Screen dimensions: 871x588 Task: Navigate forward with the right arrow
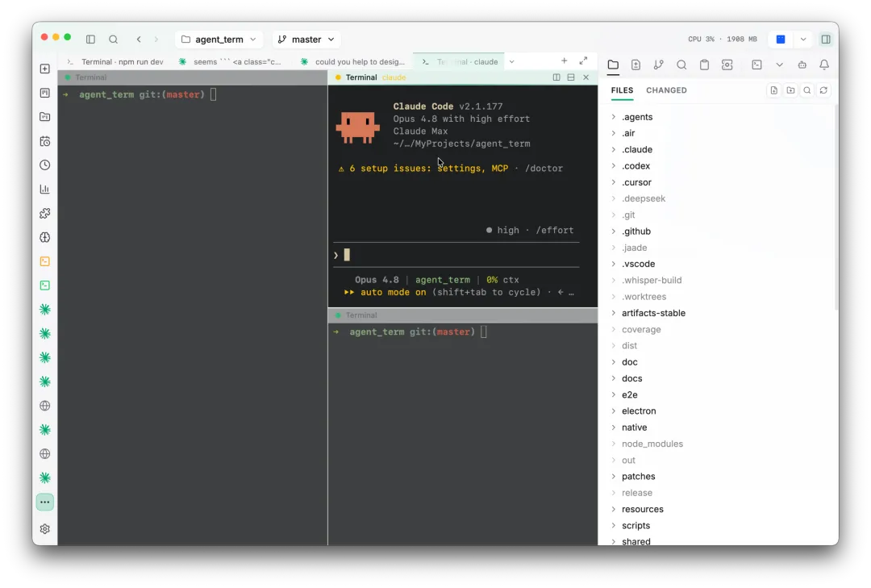[x=156, y=40]
